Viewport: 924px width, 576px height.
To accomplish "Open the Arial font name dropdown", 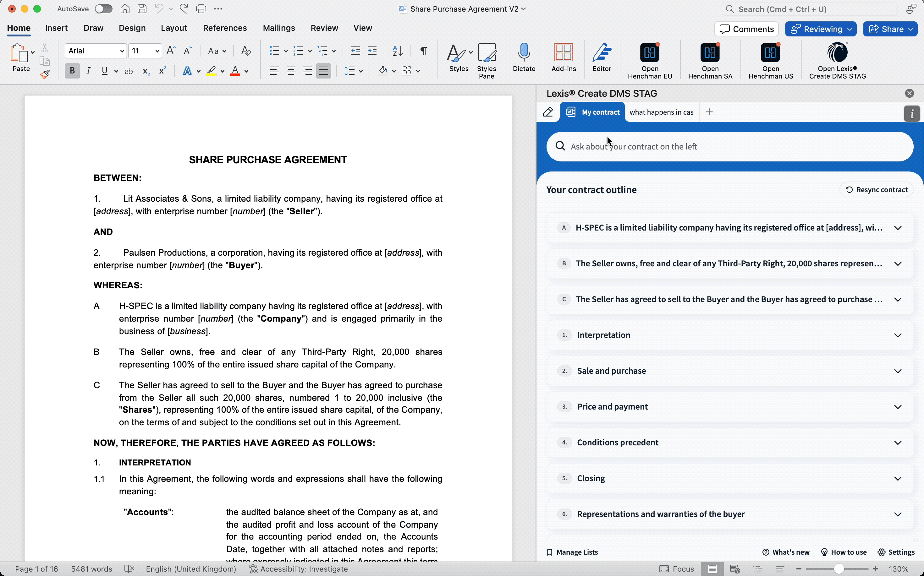I will (122, 51).
